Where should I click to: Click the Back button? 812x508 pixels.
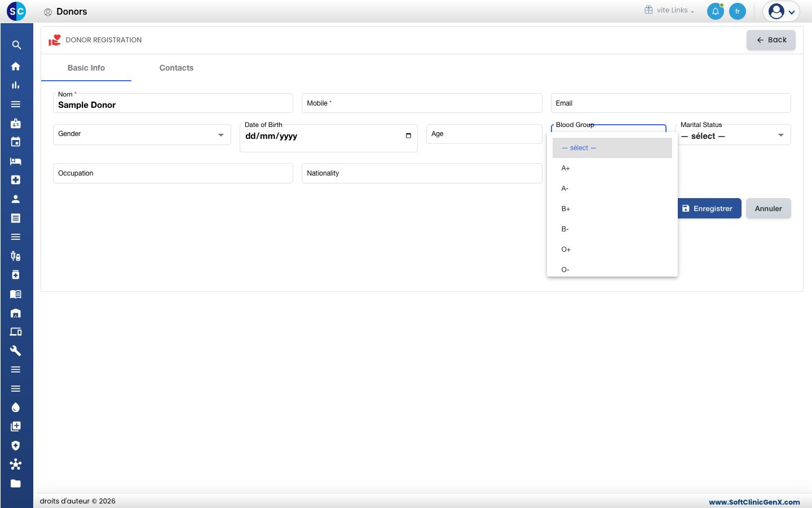click(771, 40)
